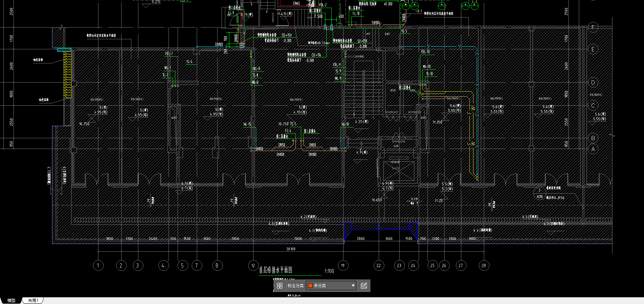
Task: Select the DN65 pipe size label
Action: tap(296, 3)
